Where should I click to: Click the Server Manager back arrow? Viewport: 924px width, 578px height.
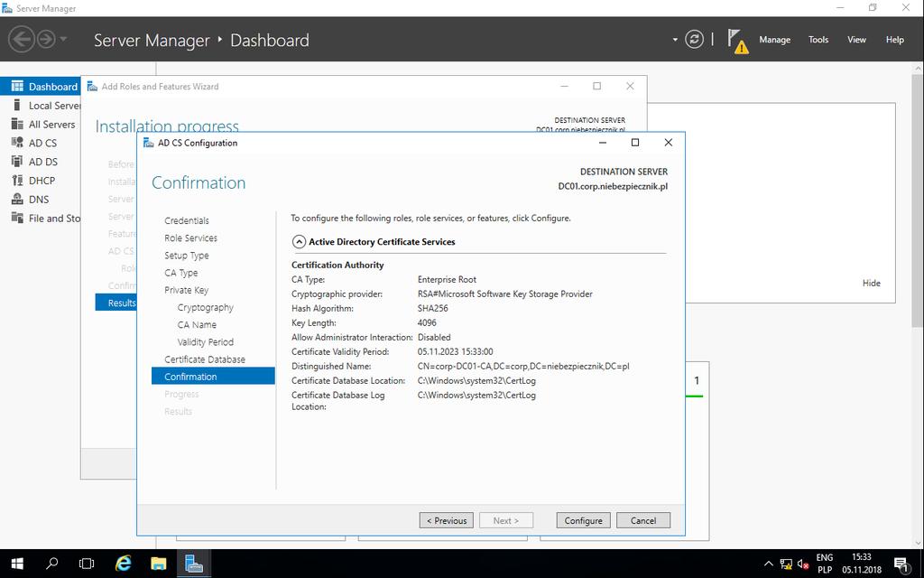pos(22,40)
